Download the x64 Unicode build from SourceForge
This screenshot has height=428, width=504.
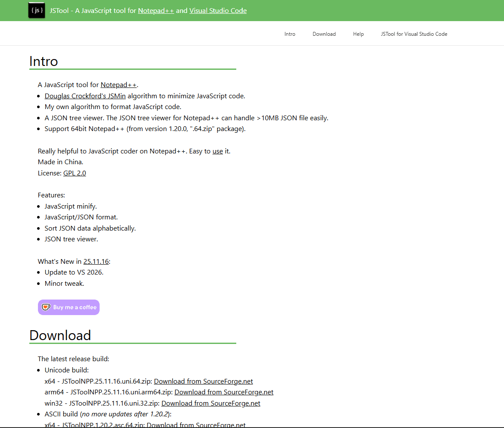tap(203, 381)
